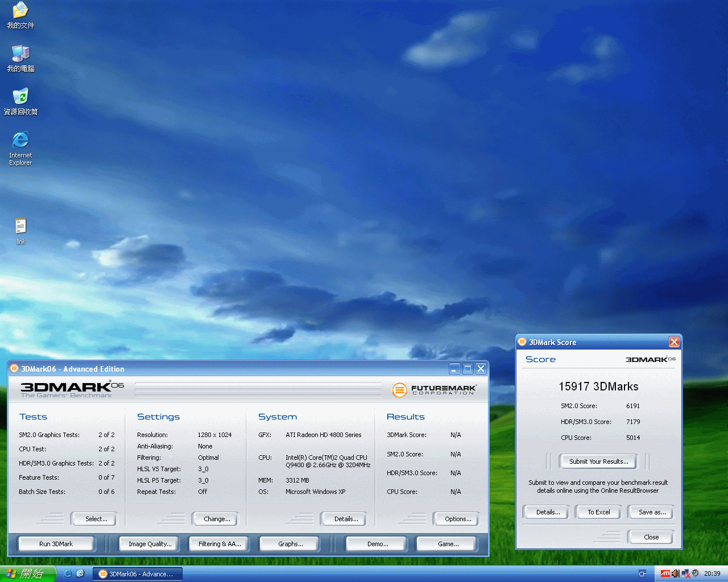Open Filtering & AA... tool

(x=219, y=544)
